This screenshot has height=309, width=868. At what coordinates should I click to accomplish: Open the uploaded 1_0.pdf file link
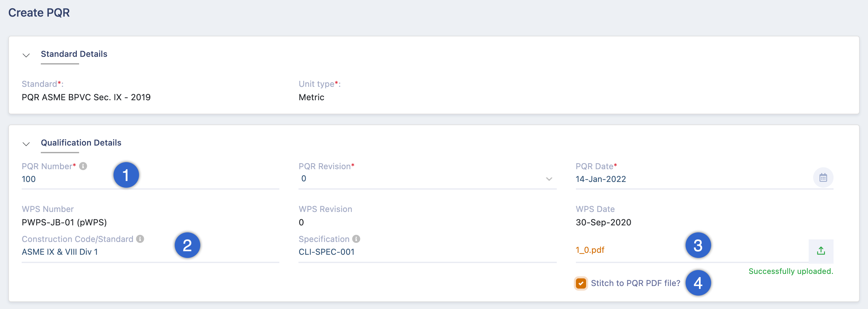pos(590,250)
